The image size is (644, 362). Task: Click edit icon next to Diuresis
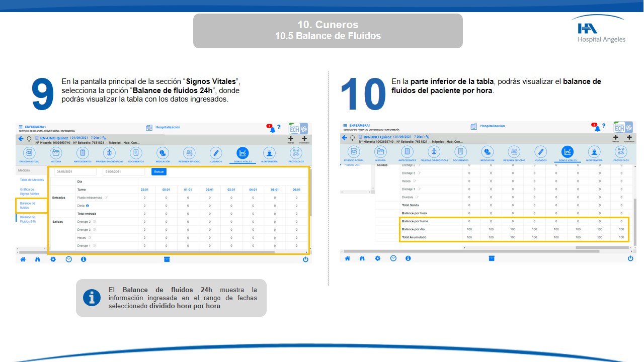click(x=417, y=197)
